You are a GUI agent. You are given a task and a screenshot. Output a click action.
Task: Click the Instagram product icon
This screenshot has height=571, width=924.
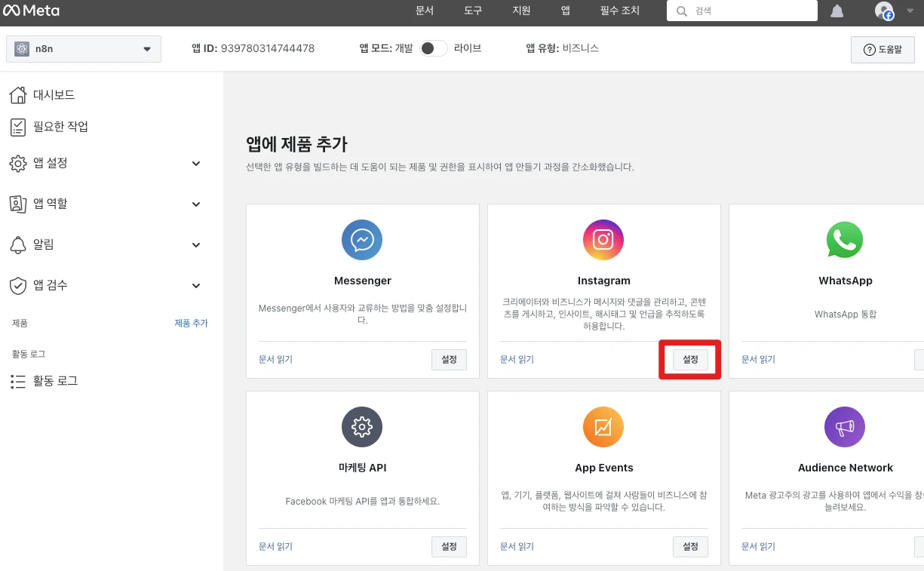pyautogui.click(x=603, y=240)
